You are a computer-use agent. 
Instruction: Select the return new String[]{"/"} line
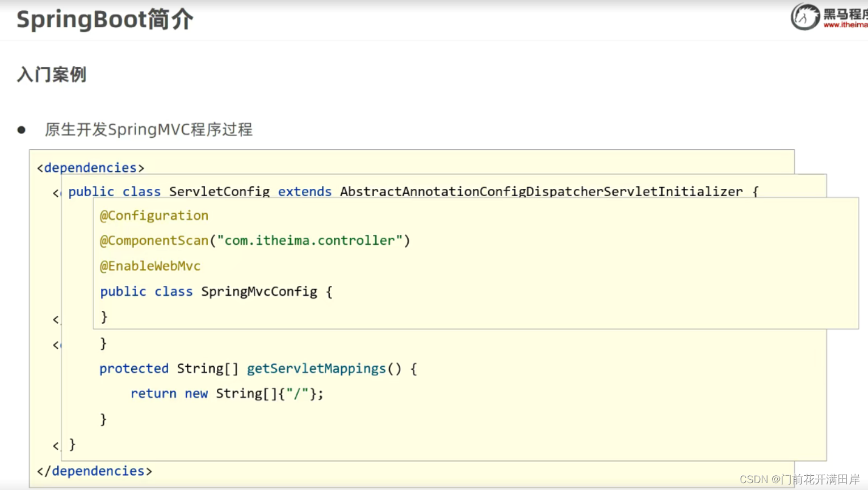pos(227,394)
